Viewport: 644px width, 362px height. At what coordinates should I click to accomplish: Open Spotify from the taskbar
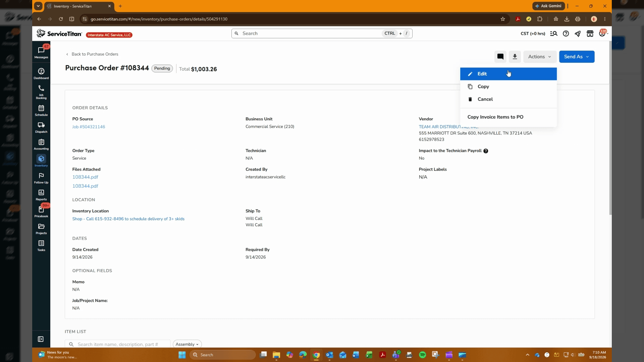(422, 355)
